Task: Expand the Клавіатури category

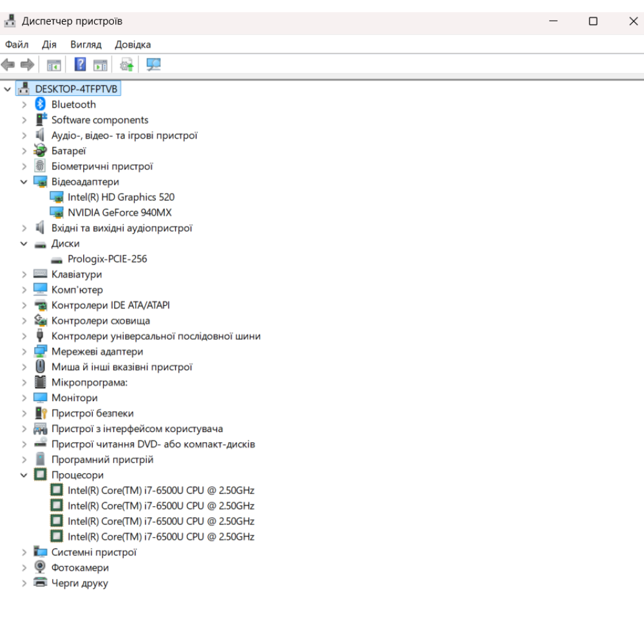Action: coord(24,274)
